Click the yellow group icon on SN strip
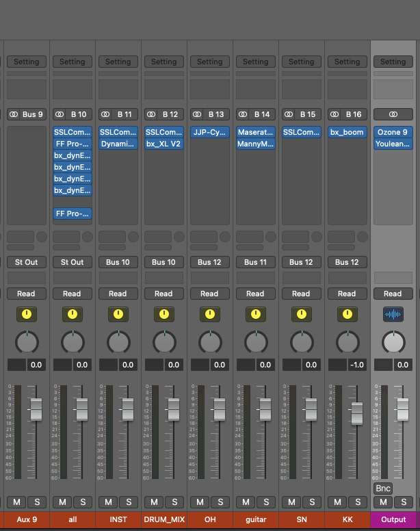Screen dimensions: 420x531 [302, 314]
